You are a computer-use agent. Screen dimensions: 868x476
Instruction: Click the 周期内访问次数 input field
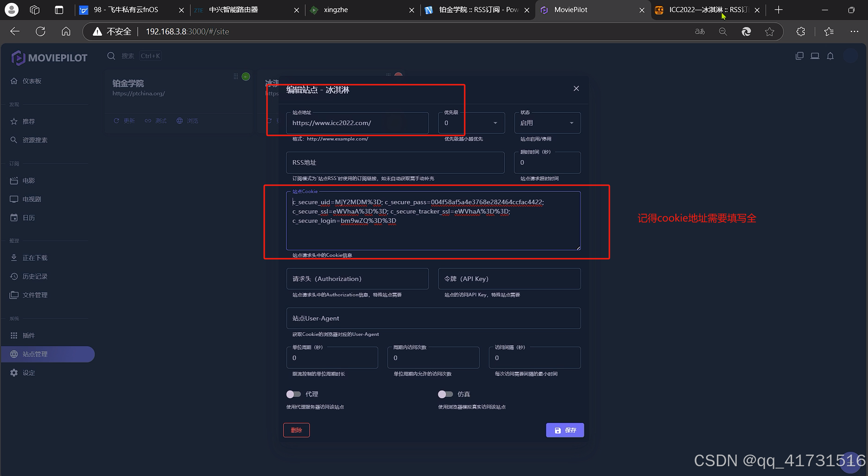click(433, 358)
